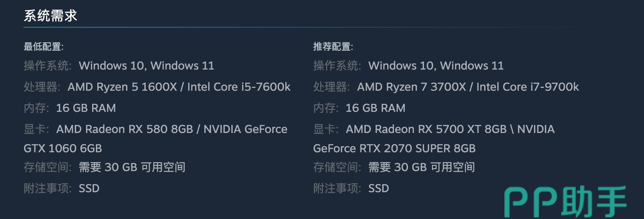Click the AMD Ryzen 7 3700X processor text
Image resolution: width=644 pixels, height=219 pixels.
[413, 87]
